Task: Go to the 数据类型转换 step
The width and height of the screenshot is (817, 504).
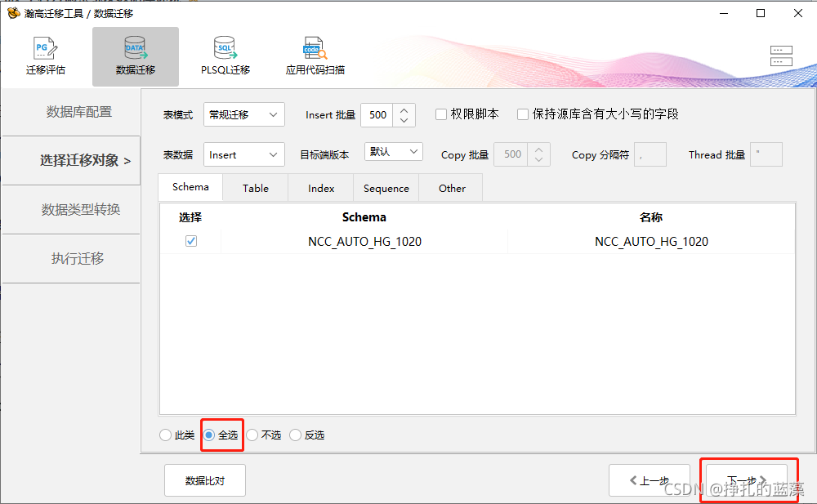Action: 71,209
